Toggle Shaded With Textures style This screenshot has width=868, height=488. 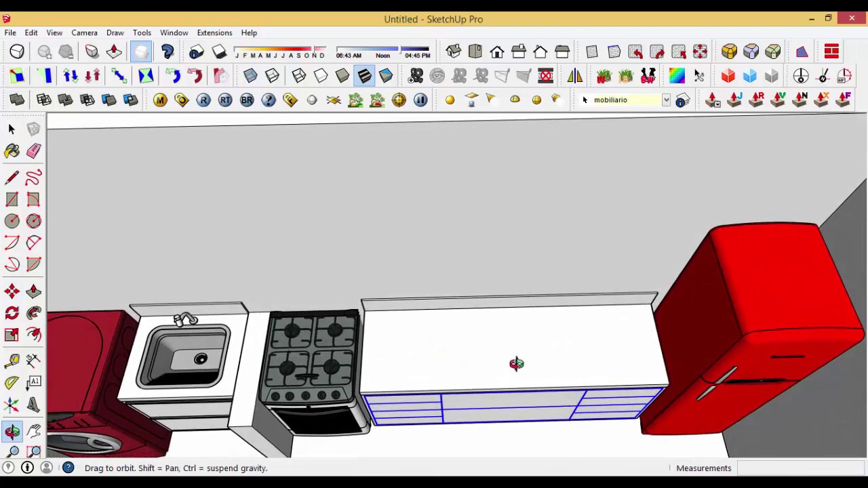pos(364,76)
